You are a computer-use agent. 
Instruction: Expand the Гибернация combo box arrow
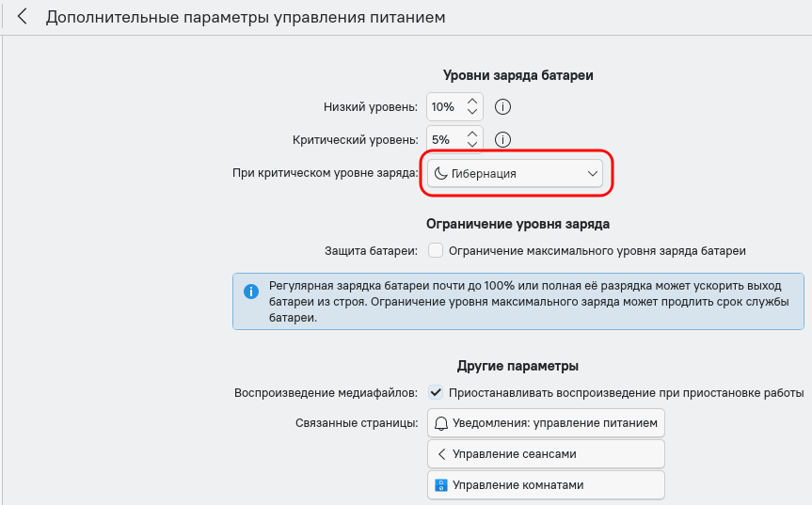(x=593, y=174)
